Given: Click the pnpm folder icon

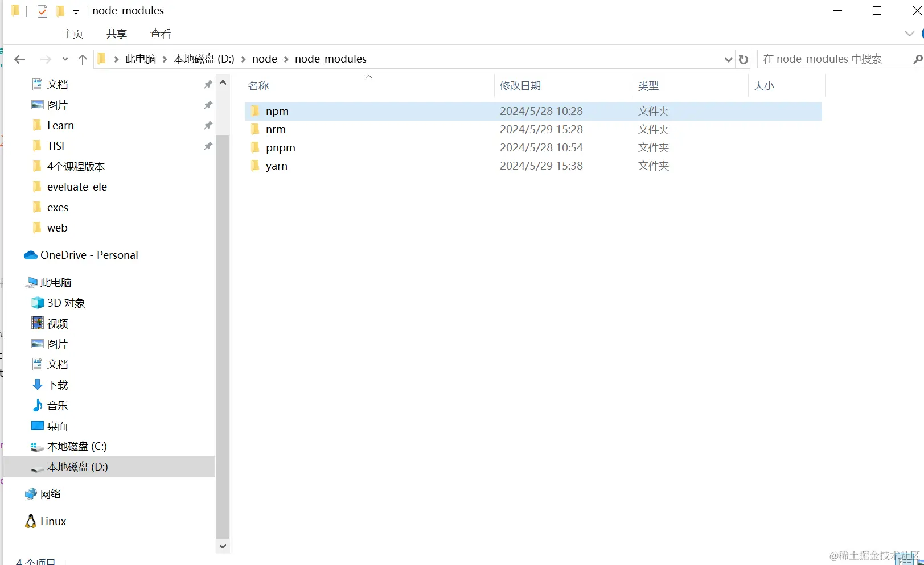Looking at the screenshot, I should [x=256, y=147].
